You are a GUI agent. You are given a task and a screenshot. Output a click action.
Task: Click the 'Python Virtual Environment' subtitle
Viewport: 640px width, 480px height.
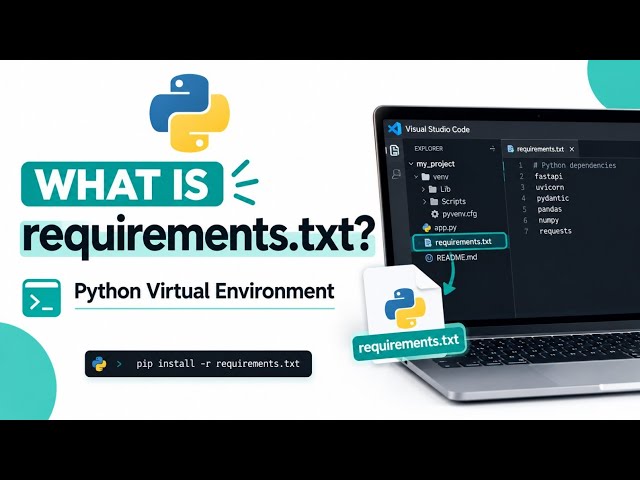coord(204,291)
